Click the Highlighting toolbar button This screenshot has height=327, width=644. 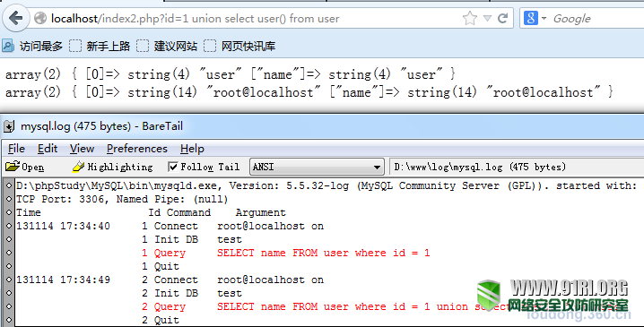112,167
